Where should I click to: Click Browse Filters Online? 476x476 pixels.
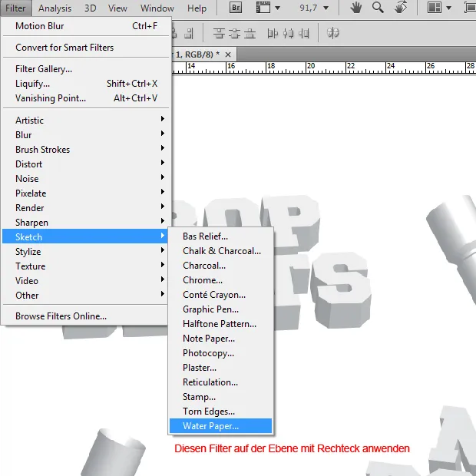61,316
